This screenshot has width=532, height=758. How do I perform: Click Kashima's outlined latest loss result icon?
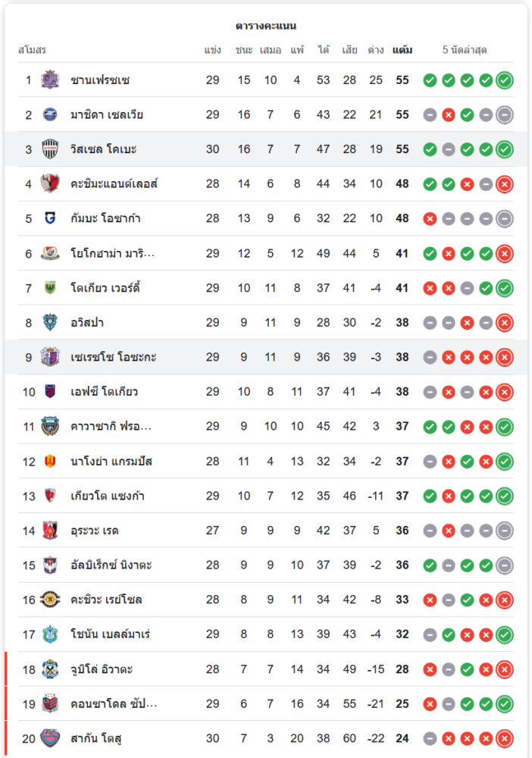[x=505, y=184]
